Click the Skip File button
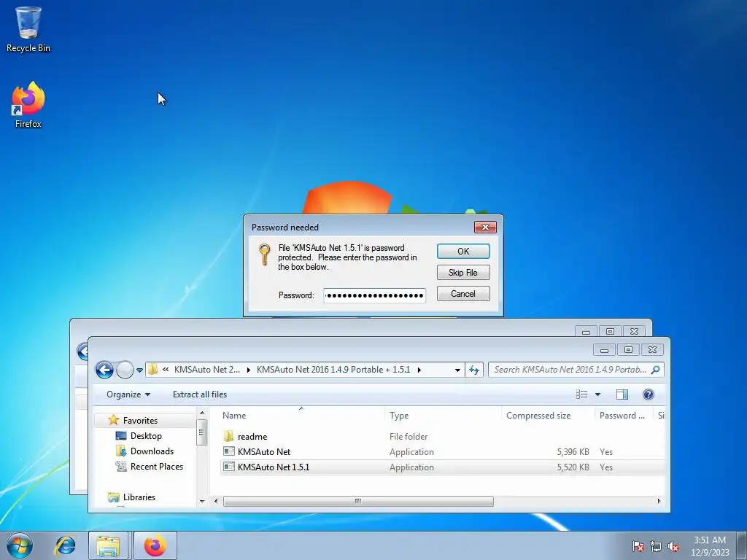The width and height of the screenshot is (747, 560). (463, 273)
